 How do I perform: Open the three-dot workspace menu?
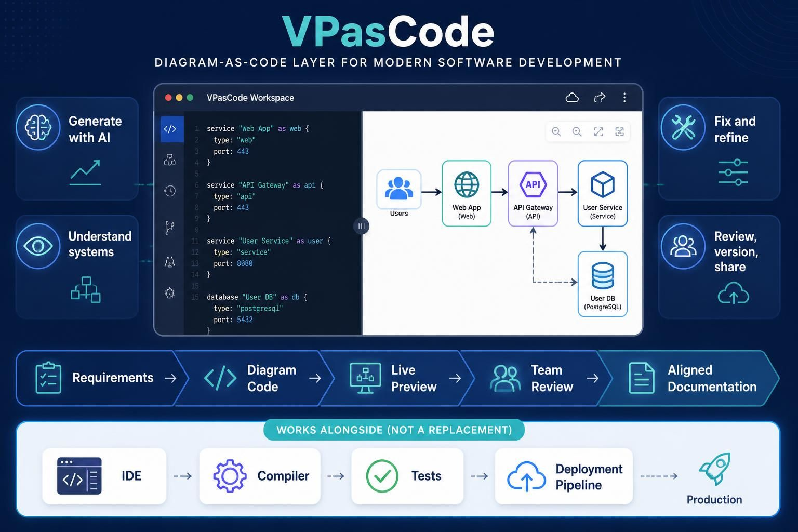click(x=624, y=98)
